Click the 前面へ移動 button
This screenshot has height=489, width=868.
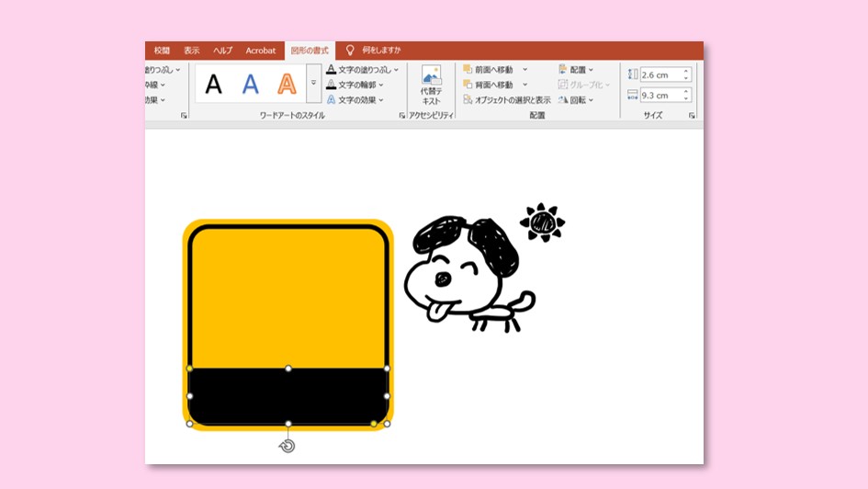[x=488, y=69]
